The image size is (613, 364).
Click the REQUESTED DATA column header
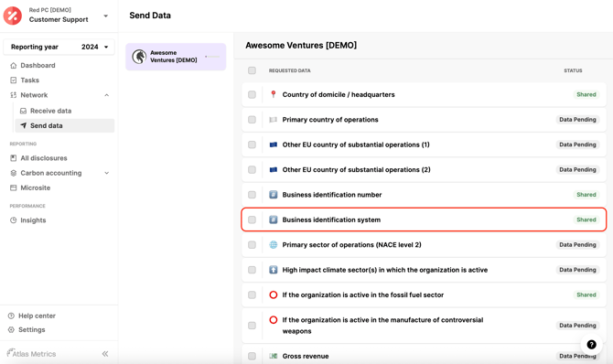[290, 70]
